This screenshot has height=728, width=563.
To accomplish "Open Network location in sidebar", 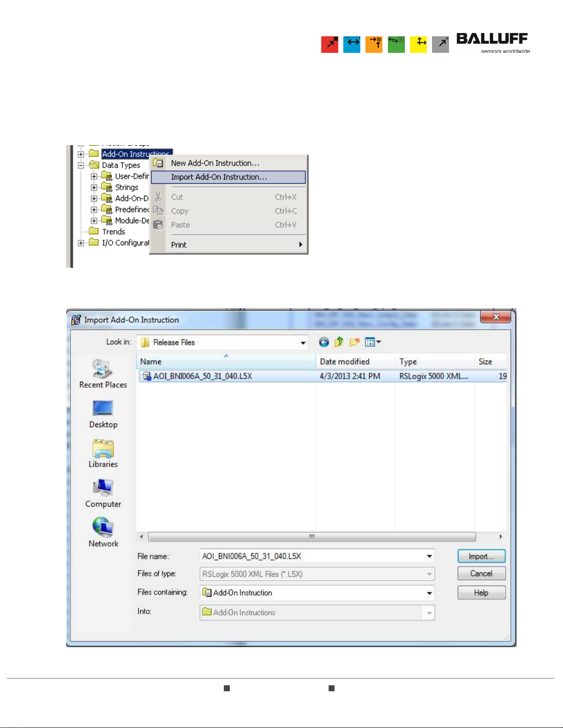I will pos(103,533).
